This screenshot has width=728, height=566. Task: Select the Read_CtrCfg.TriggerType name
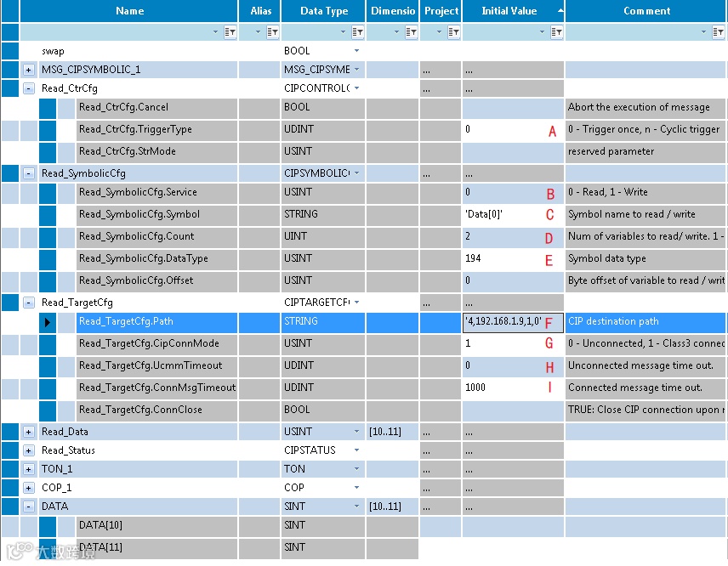tap(135, 129)
